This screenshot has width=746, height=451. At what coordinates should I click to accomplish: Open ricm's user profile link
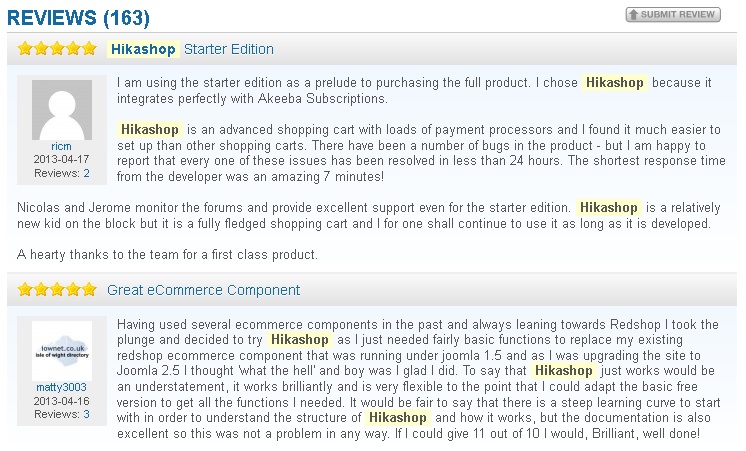[61, 146]
